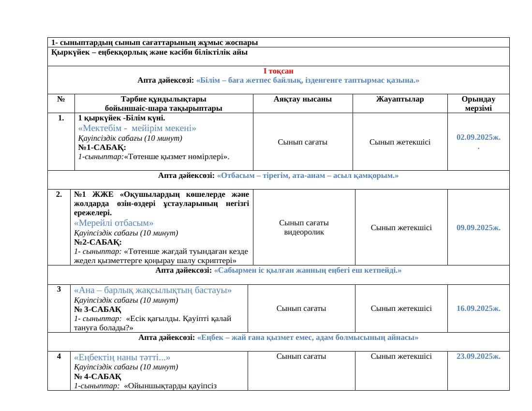Click the "Орындау мерзімі" column header
Viewport: 532px width, 411px height.
click(478, 103)
